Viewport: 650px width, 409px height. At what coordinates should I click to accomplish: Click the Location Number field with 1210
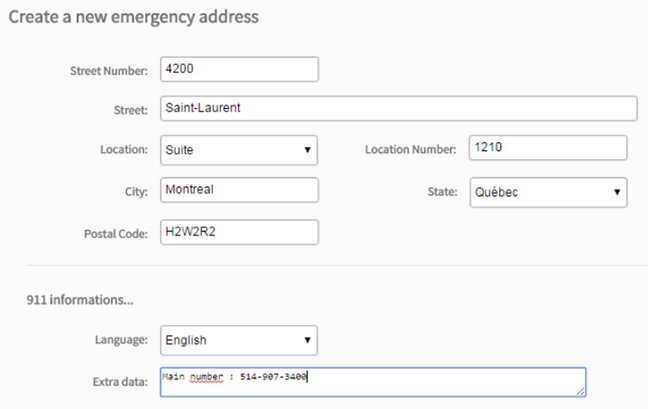(548, 148)
